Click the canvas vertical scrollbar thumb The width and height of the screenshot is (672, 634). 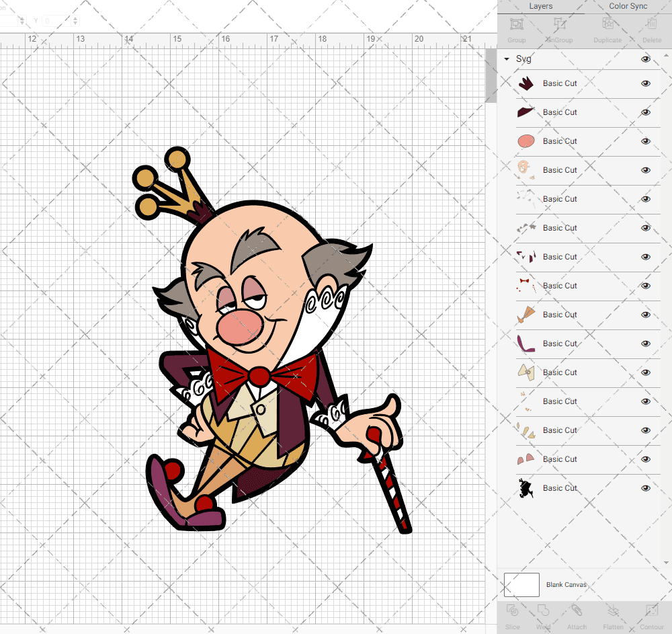pos(491,75)
